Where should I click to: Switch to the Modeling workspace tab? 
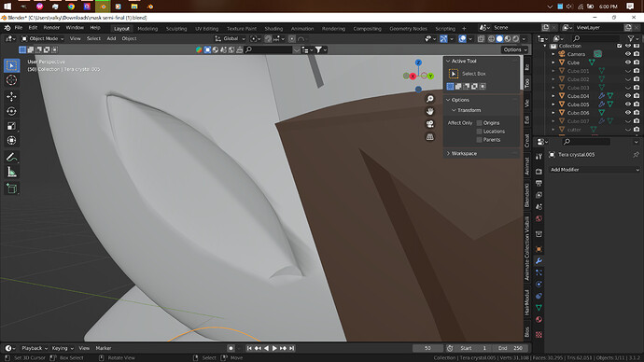click(147, 29)
